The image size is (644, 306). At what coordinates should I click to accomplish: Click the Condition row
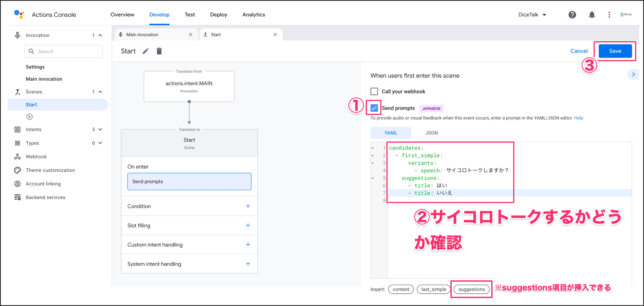[x=189, y=206]
